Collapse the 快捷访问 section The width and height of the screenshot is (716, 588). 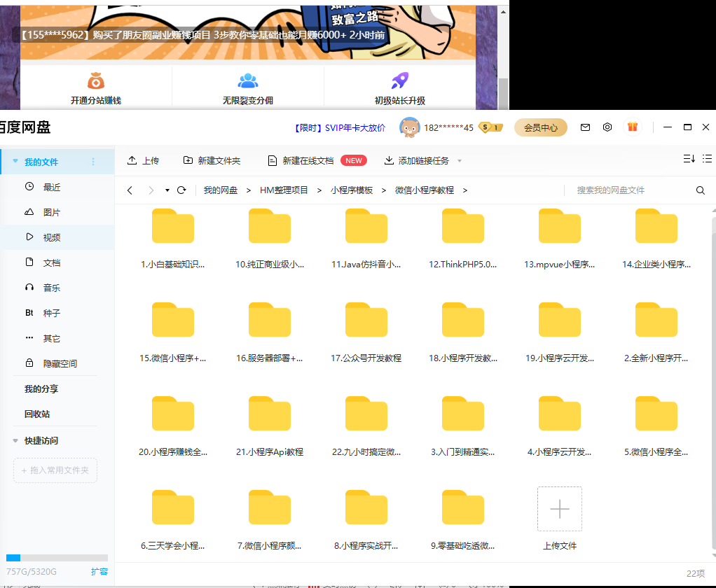(15, 441)
